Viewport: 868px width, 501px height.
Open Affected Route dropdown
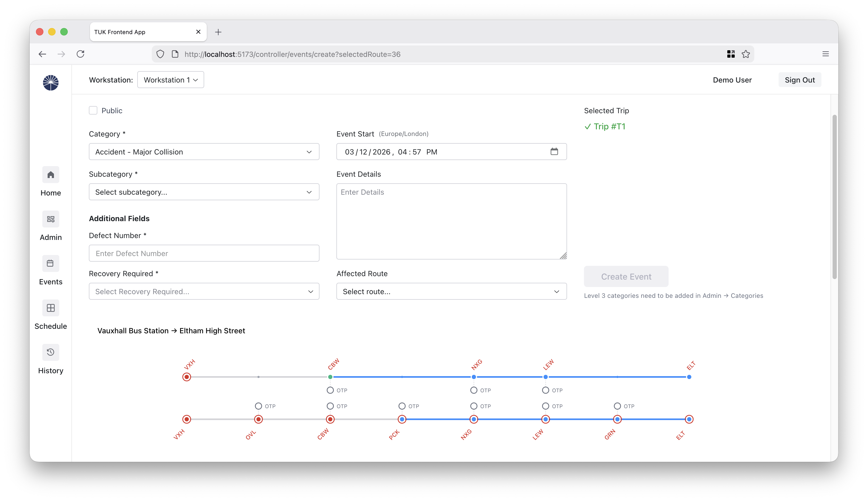click(x=451, y=292)
